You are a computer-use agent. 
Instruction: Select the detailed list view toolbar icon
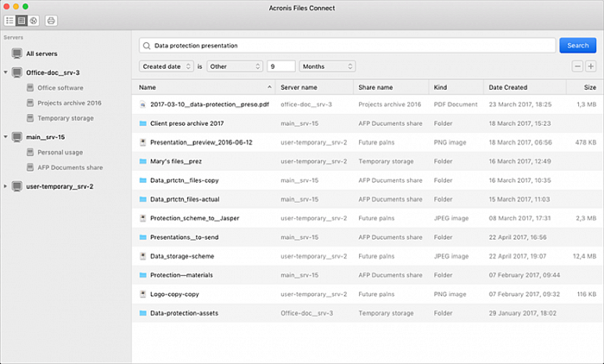(22, 21)
